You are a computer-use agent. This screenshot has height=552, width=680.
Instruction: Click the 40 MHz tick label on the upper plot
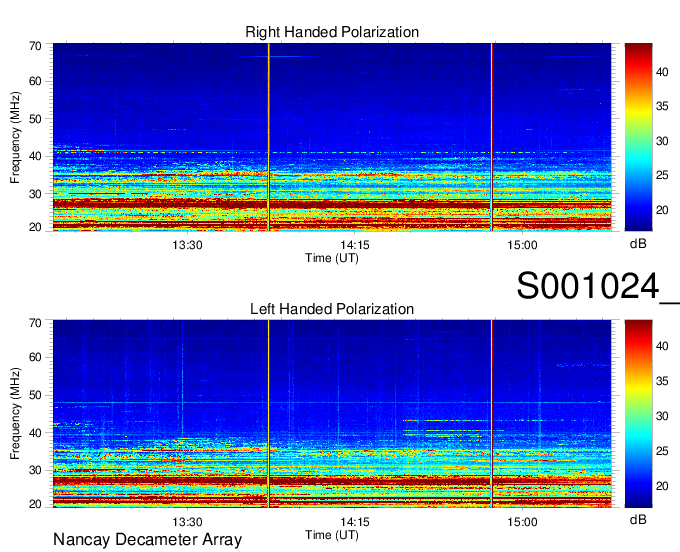click(x=35, y=156)
